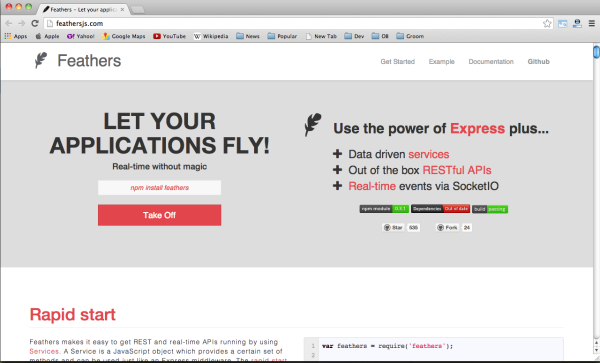Open the Wikipedia bookmark
Screen dimensions: 600x363
pyautogui.click(x=211, y=36)
